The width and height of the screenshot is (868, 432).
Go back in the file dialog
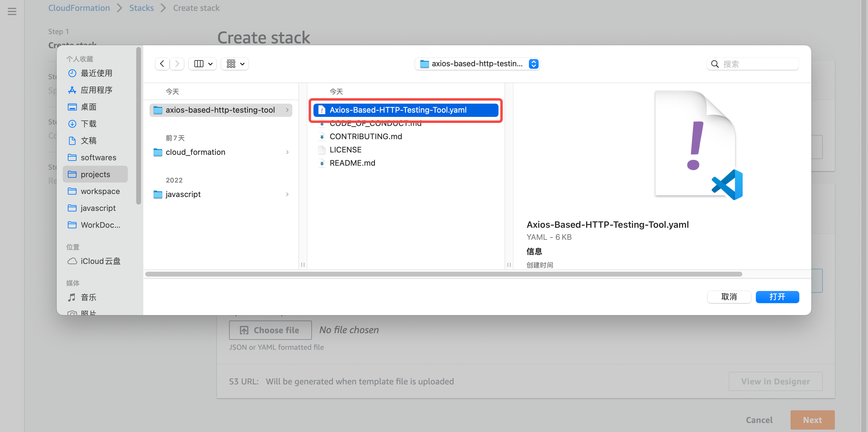click(162, 64)
